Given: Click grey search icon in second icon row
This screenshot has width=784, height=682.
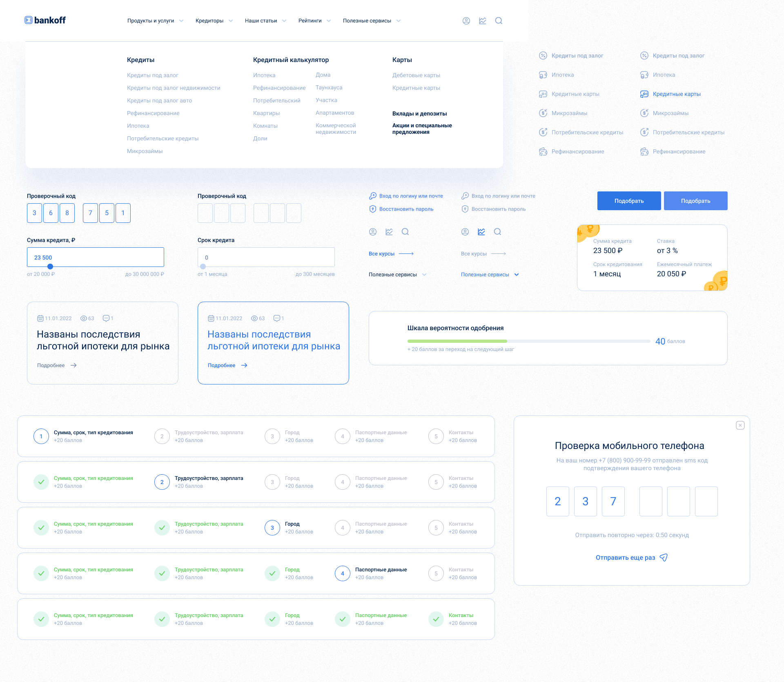Looking at the screenshot, I should pos(497,232).
